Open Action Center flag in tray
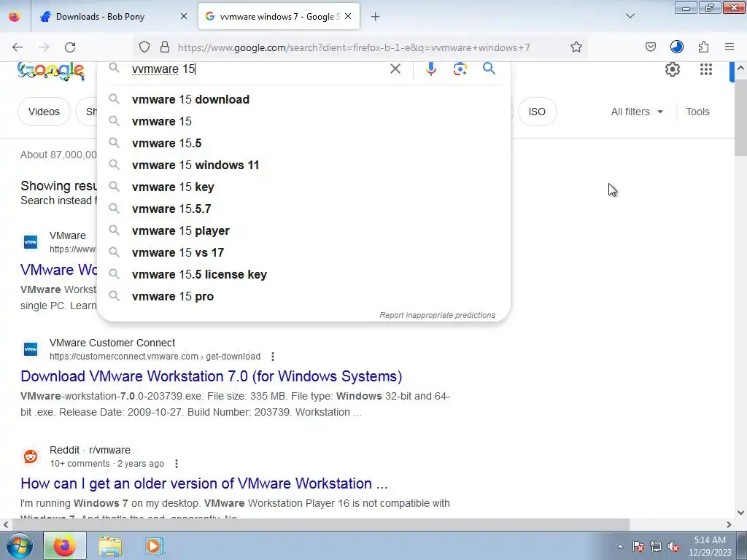 point(638,546)
